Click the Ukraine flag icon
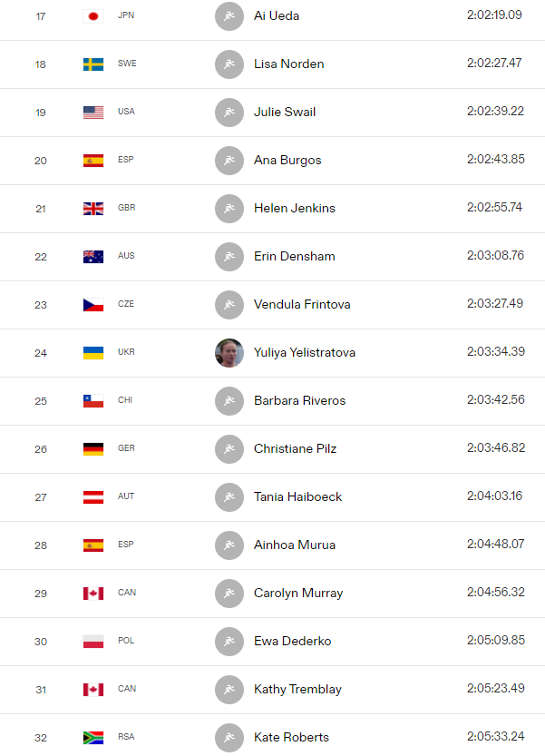Image resolution: width=545 pixels, height=756 pixels. click(x=93, y=353)
